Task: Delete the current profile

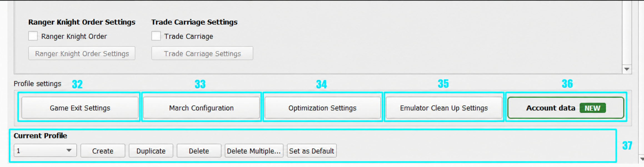Action: click(x=199, y=151)
